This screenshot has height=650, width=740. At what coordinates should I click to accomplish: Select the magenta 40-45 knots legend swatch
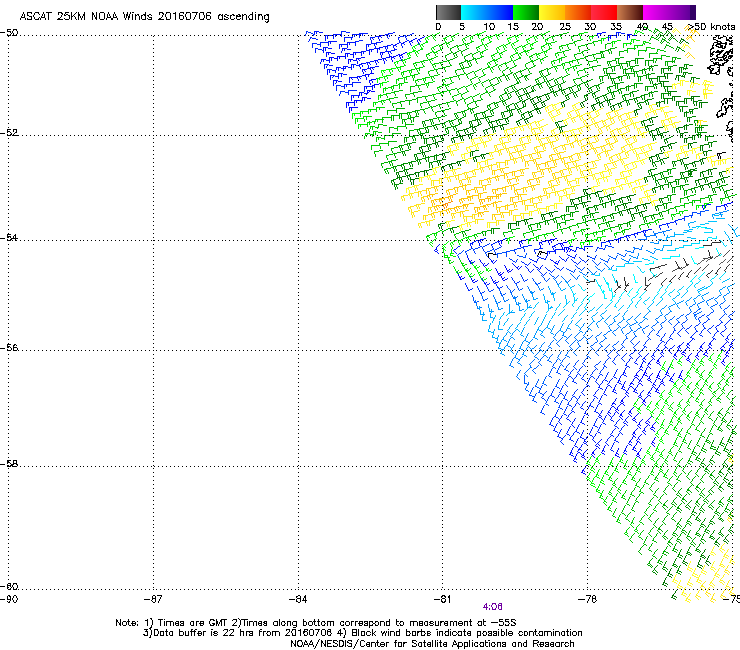(x=656, y=12)
